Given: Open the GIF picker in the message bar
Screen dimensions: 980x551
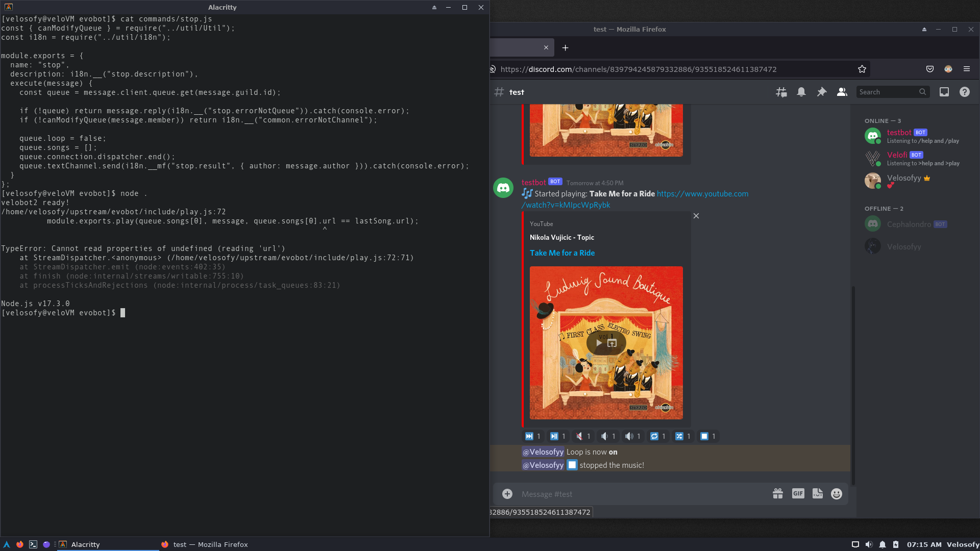Looking at the screenshot, I should tap(798, 493).
